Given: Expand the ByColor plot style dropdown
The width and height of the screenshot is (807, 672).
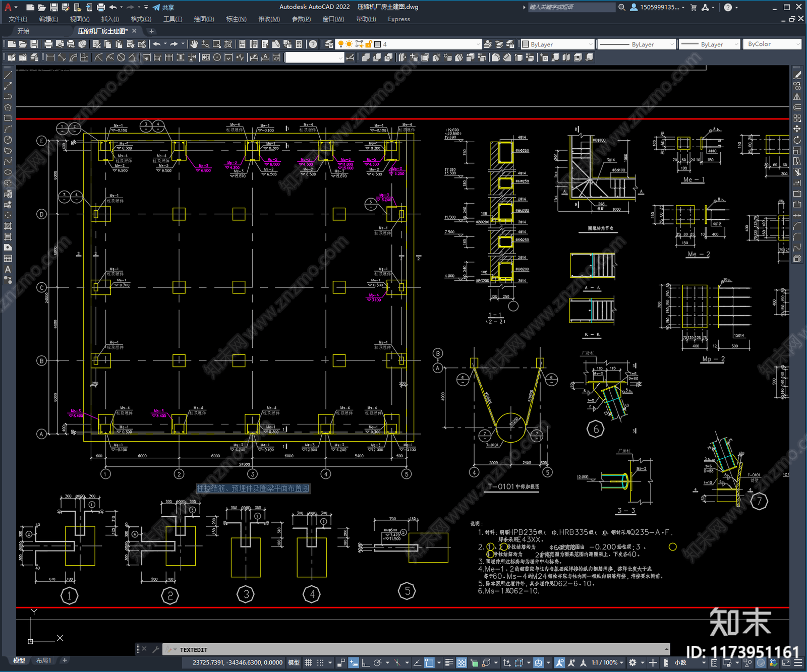Looking at the screenshot, I should pyautogui.click(x=773, y=44).
